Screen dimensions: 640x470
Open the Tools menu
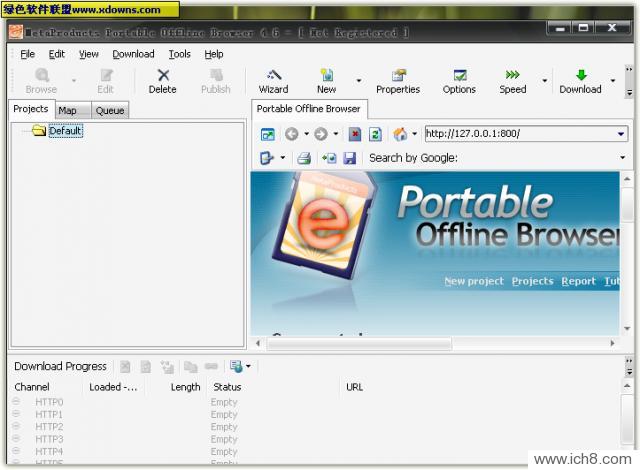(180, 54)
